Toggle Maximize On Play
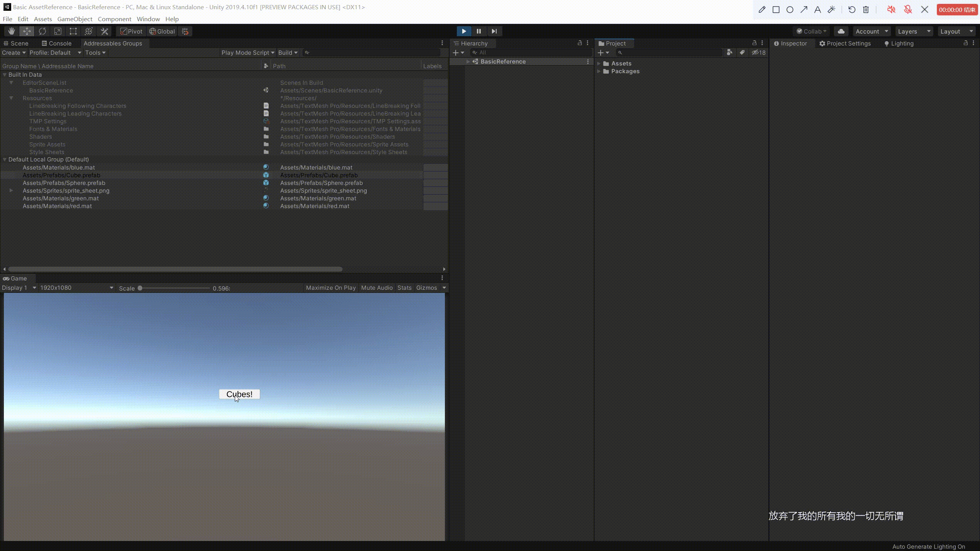Screen dimensions: 980x551 (330, 288)
